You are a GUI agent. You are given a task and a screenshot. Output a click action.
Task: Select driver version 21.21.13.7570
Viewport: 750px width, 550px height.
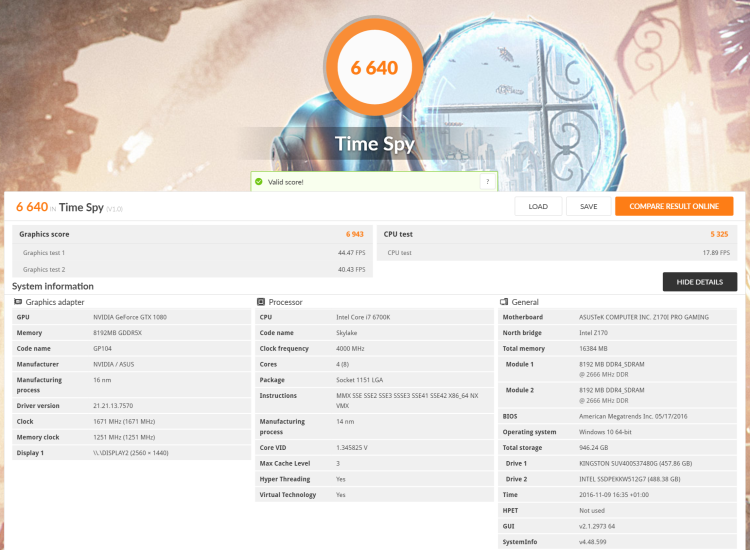pyautogui.click(x=113, y=406)
